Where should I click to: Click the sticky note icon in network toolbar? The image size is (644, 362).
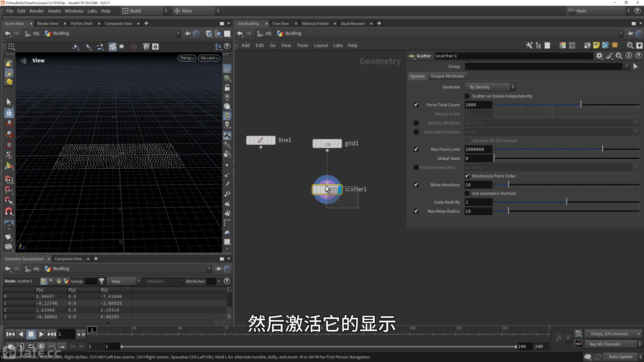pyautogui.click(x=596, y=46)
